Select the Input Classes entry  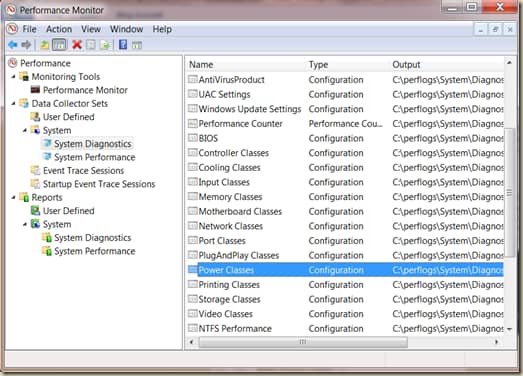pos(346,182)
